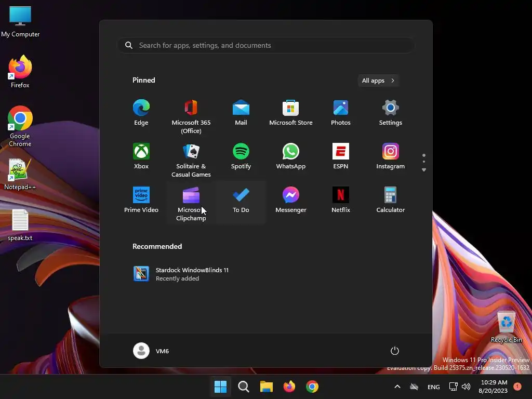Open the volume control in system tray
The width and height of the screenshot is (532, 399).
466,387
